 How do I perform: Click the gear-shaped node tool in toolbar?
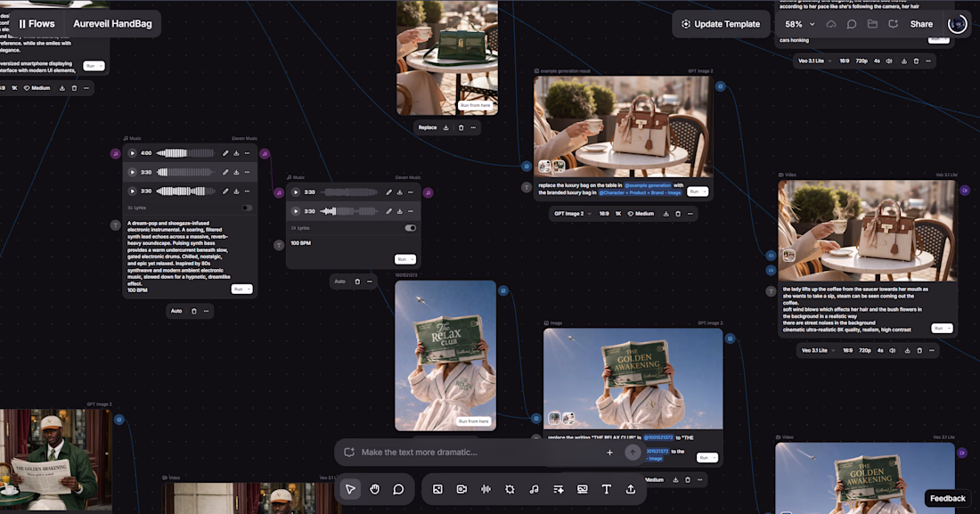coord(510,489)
